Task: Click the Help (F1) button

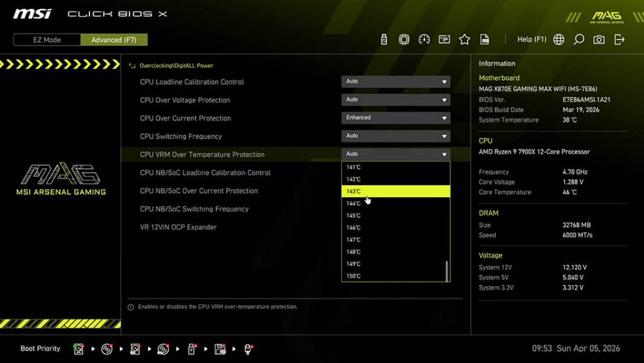Action: [531, 39]
